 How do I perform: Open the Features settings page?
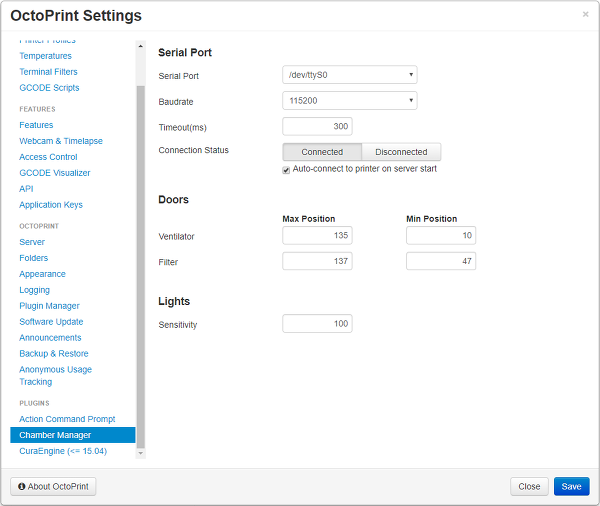[x=36, y=125]
